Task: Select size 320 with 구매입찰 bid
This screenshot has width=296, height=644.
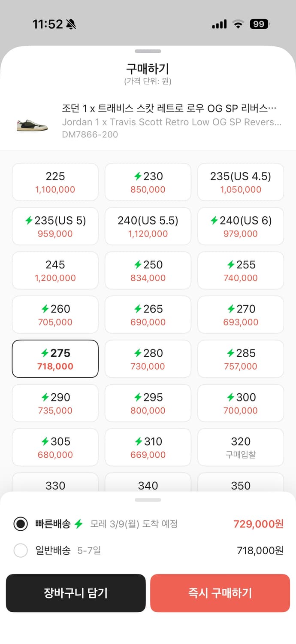Action: (241, 447)
